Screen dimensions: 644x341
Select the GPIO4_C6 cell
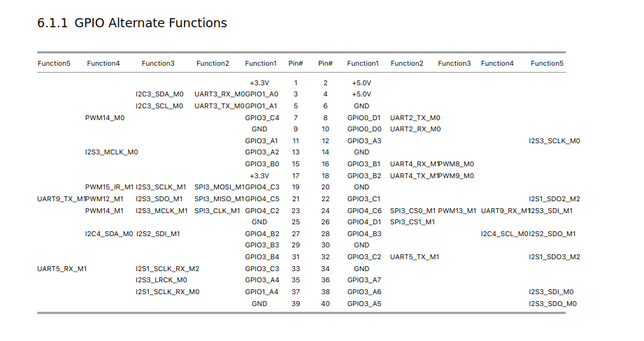tap(364, 210)
